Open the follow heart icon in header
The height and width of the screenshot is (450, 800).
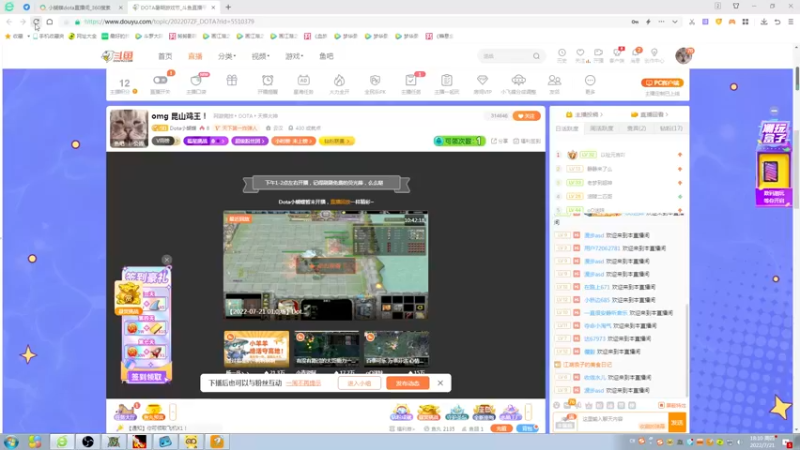click(580, 53)
